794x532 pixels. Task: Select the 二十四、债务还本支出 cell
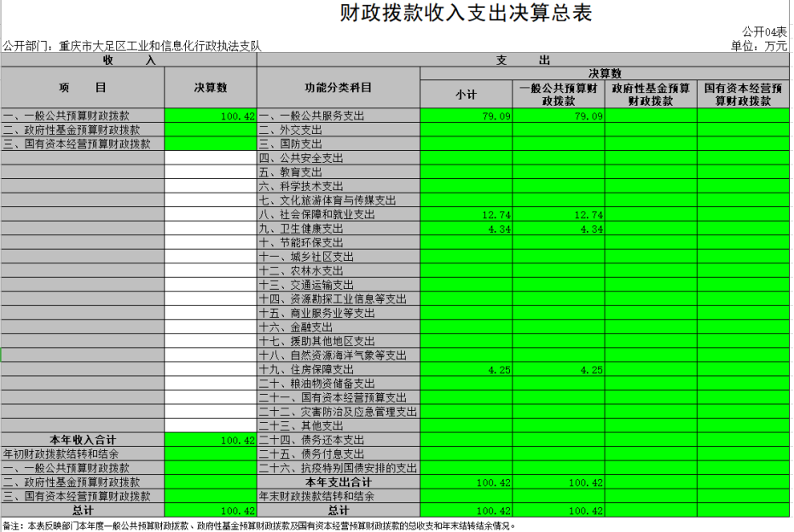click(x=339, y=441)
